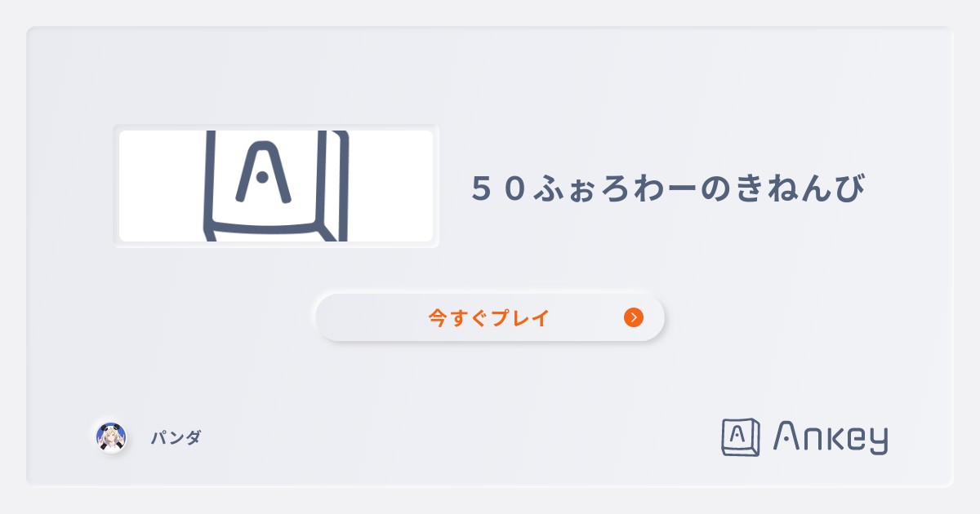
Task: Open the white keycap thumbnail image
Action: point(276,186)
